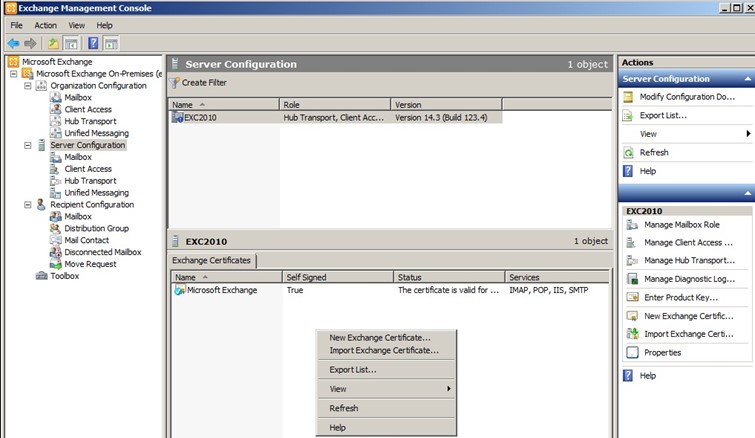Click the Server Configuration tree node icon
This screenshot has height=438, width=755.
click(41, 145)
